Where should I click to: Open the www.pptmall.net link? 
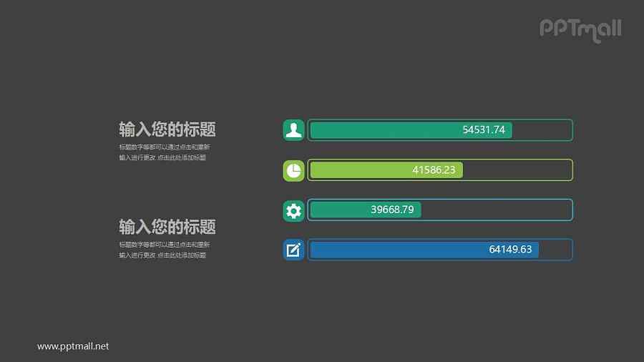coord(73,346)
